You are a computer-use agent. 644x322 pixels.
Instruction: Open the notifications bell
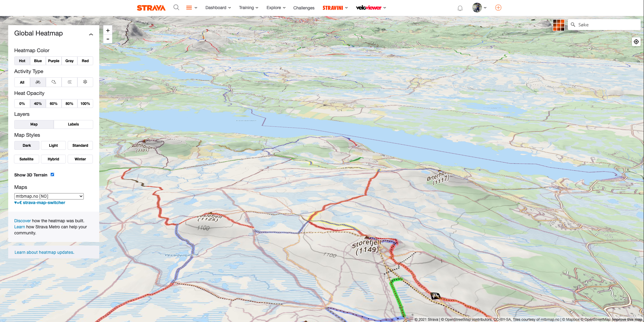tap(460, 8)
